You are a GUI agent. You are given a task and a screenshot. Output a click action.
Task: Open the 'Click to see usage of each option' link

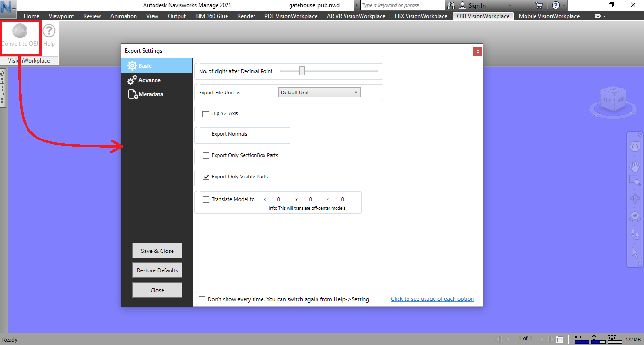point(432,299)
